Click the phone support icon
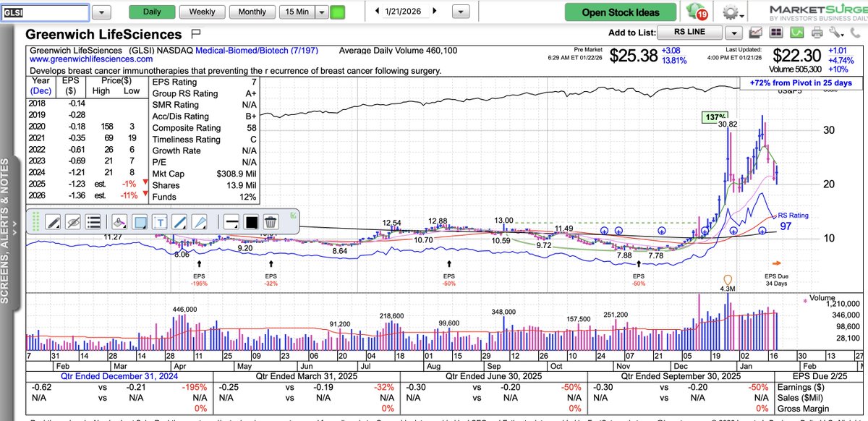868x421 pixels. 856,33
